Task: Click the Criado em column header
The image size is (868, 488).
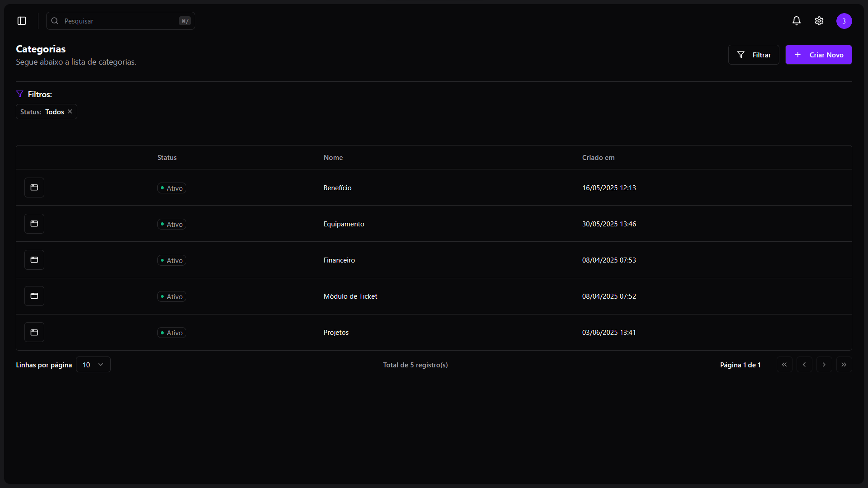Action: [x=598, y=158]
